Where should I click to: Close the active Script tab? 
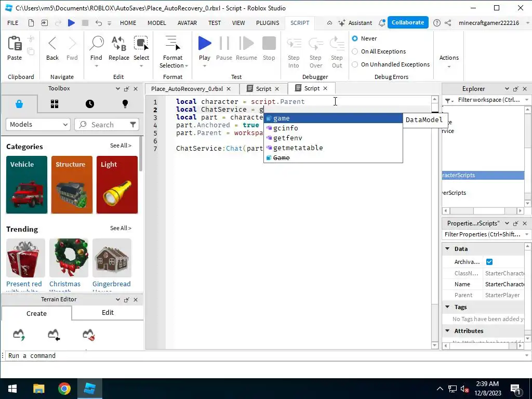325,88
